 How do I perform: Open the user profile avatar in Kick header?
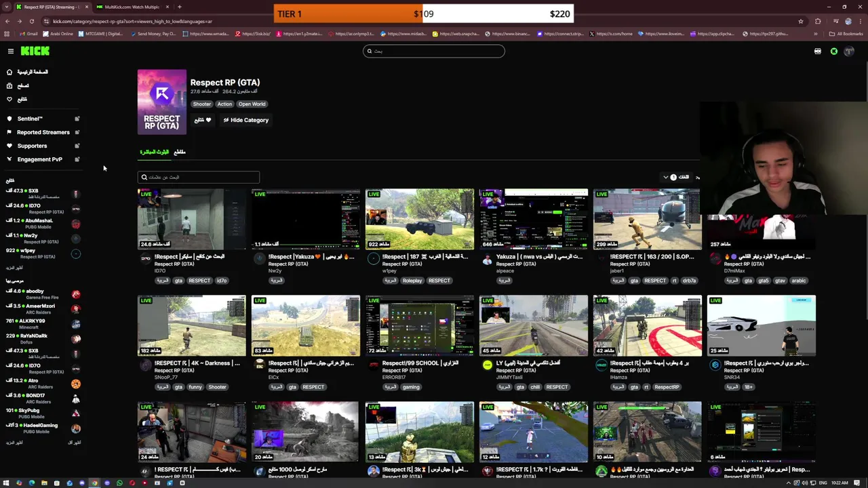[x=849, y=52]
